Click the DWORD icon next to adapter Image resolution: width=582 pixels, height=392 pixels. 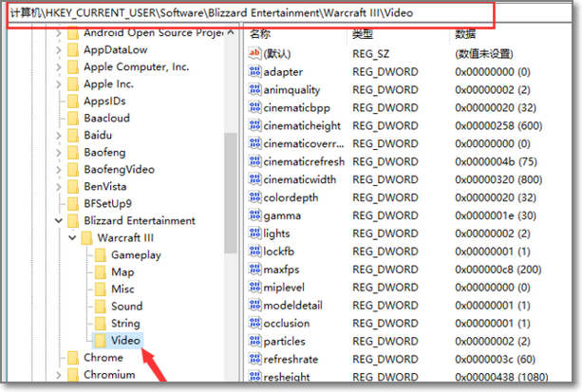pyautogui.click(x=254, y=72)
